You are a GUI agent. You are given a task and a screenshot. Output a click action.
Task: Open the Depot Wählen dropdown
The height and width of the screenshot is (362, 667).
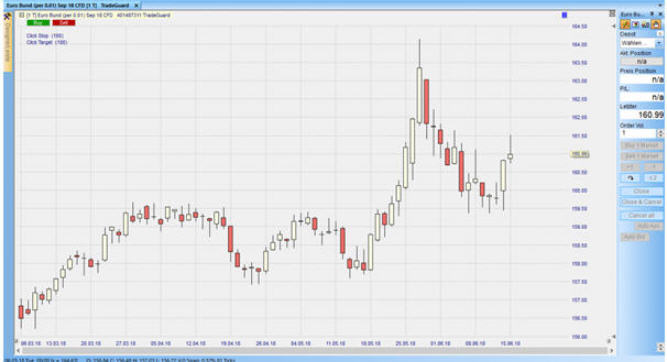coord(659,43)
